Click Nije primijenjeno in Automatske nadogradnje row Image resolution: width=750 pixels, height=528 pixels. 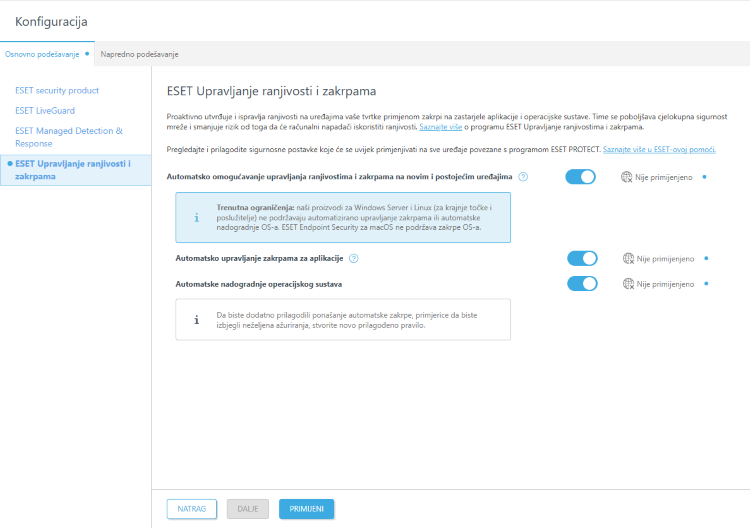click(x=665, y=284)
